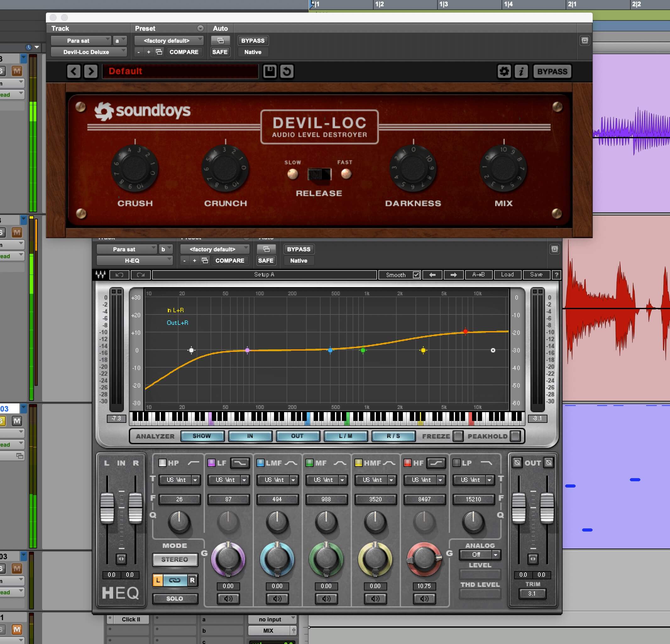Click Devil-Loc copy settings icon
Screen dimensions: 670x644
(159, 52)
